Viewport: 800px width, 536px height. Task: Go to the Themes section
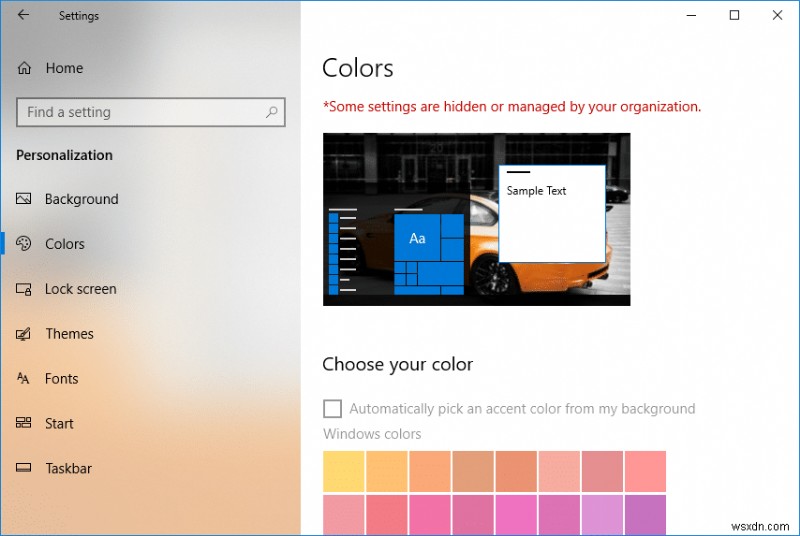[69, 334]
